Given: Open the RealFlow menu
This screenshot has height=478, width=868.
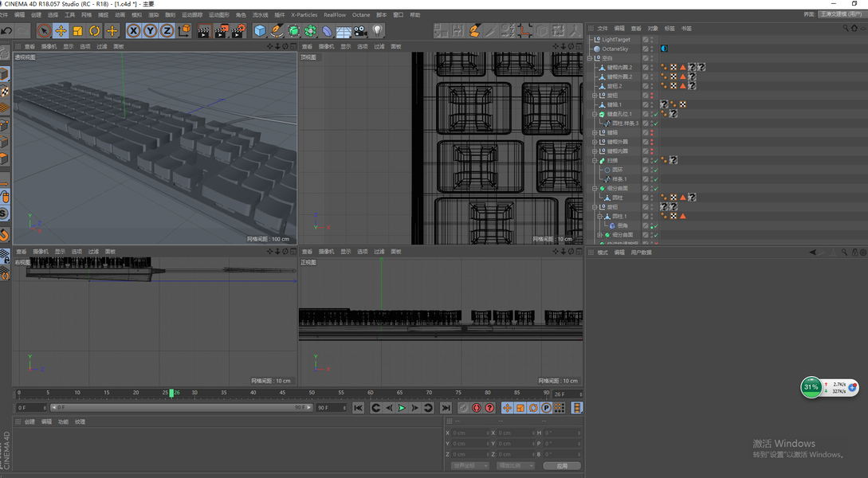Looking at the screenshot, I should [x=335, y=15].
